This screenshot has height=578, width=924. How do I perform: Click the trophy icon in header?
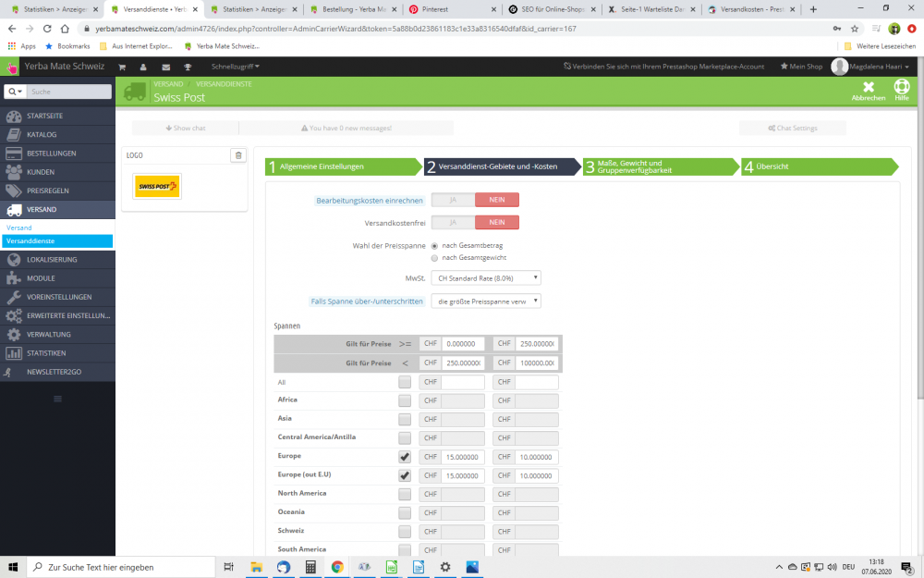(188, 67)
